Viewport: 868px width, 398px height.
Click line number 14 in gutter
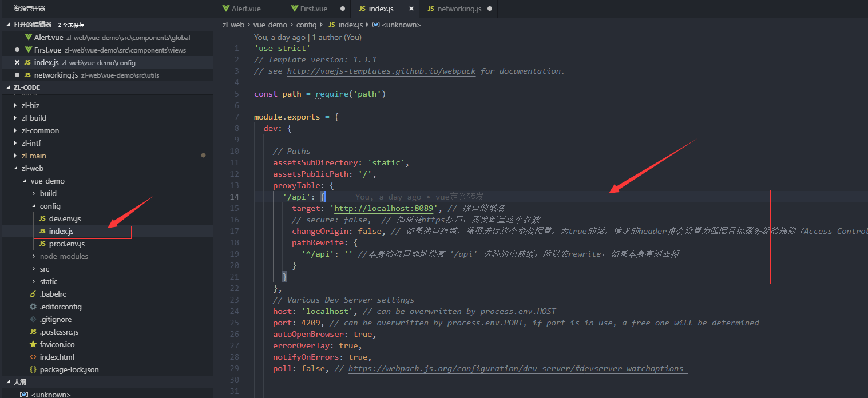(x=235, y=197)
